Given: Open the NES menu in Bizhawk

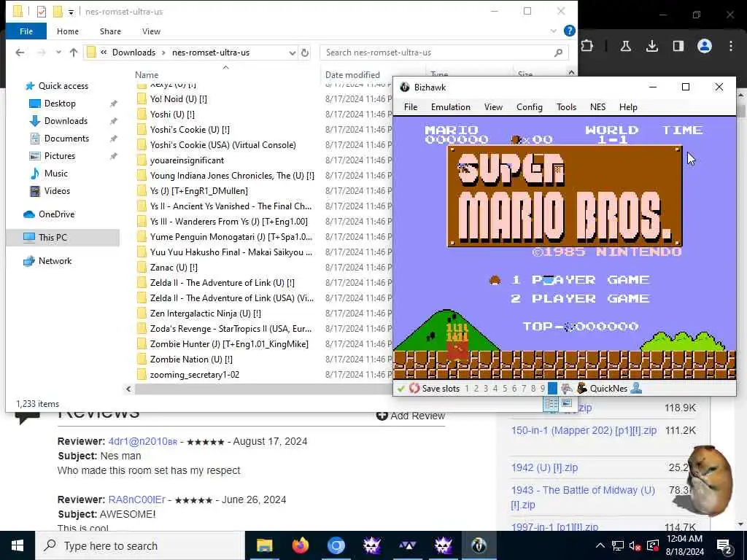Looking at the screenshot, I should pos(598,107).
